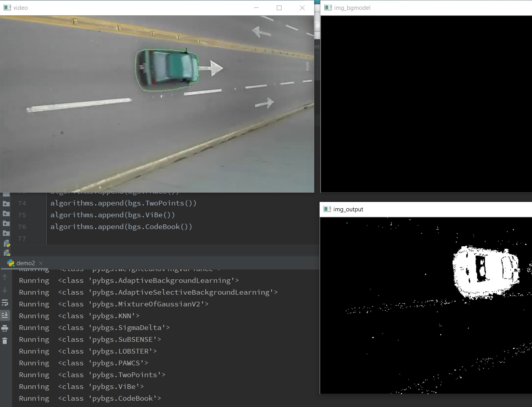Image resolution: width=532 pixels, height=407 pixels.
Task: Clear console with the trash icon
Action: point(5,341)
